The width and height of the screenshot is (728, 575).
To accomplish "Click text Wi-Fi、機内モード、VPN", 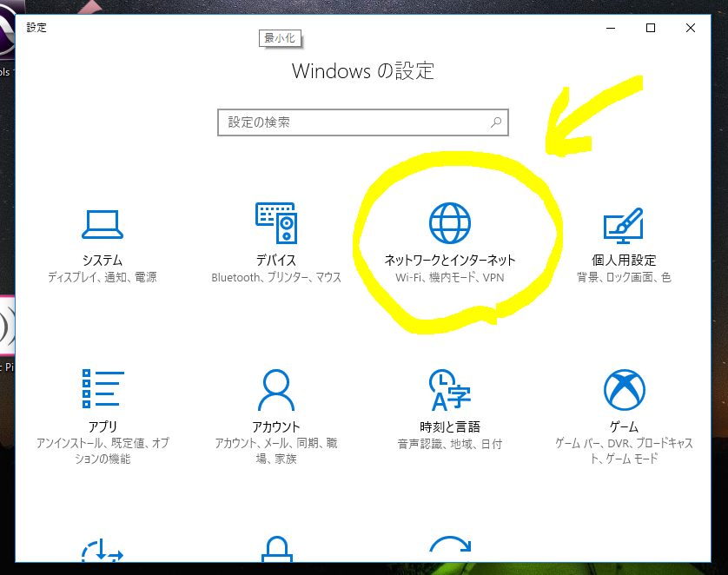I will pos(449,277).
